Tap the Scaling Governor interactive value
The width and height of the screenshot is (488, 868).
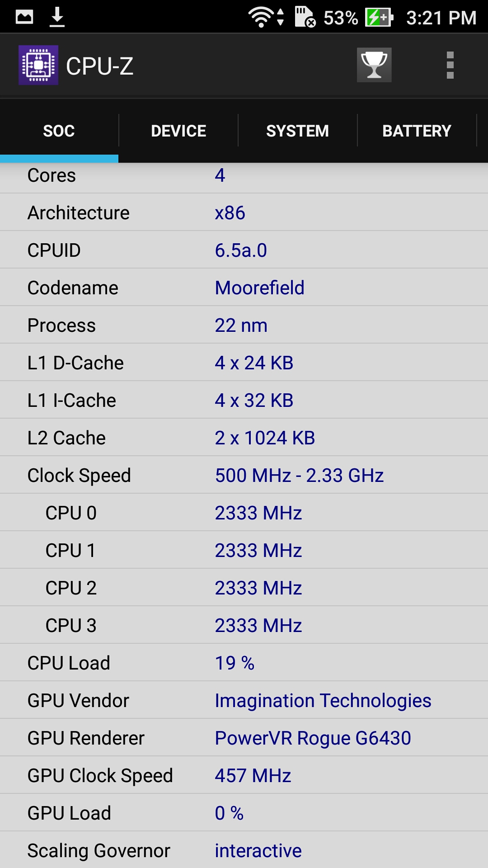258,850
